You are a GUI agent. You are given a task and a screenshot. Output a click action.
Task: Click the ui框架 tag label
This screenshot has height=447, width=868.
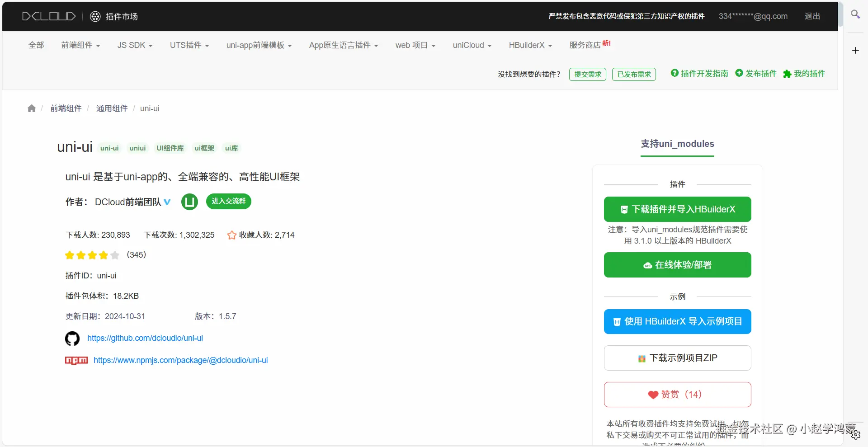204,148
